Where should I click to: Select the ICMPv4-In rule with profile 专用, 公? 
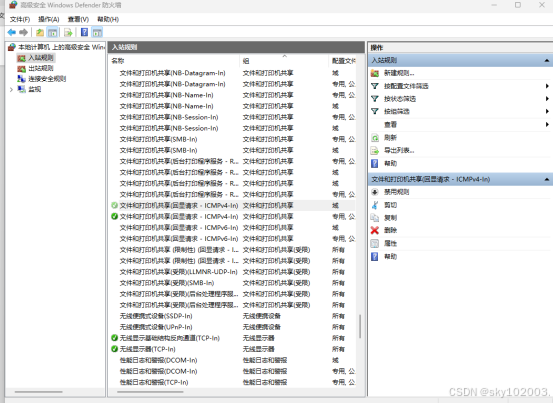click(232, 217)
